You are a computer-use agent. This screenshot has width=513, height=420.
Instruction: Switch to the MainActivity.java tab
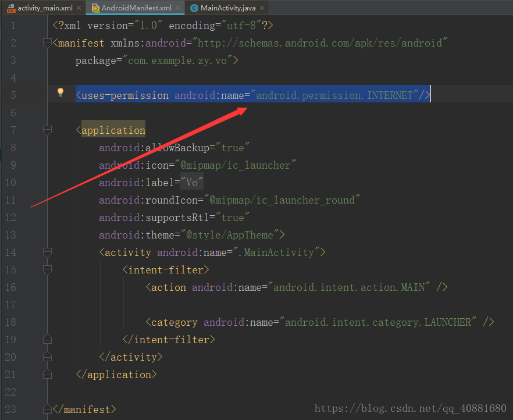coord(227,8)
